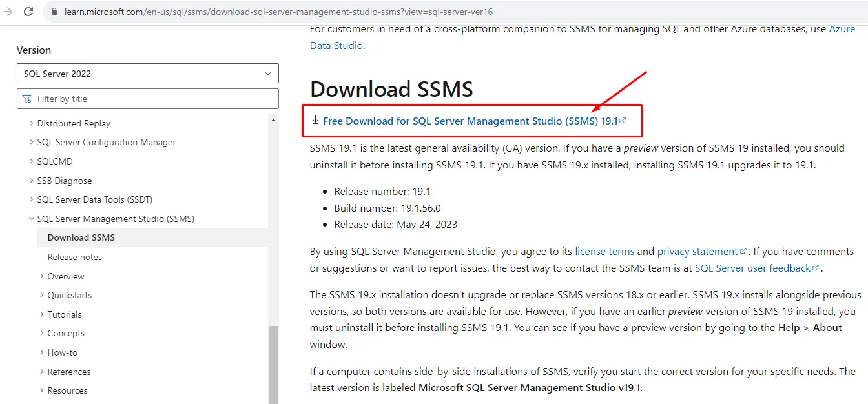Click the site info icon in address bar

click(54, 12)
